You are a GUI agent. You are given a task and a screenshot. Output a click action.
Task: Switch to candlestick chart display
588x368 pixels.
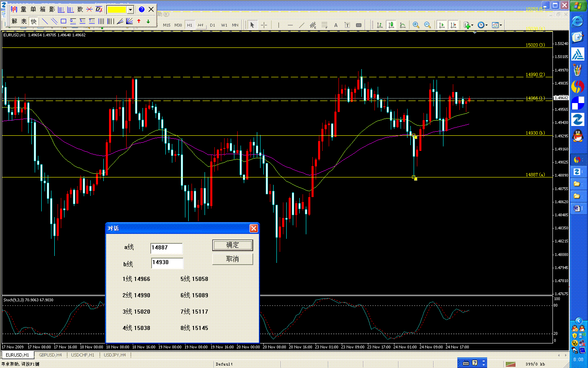391,25
